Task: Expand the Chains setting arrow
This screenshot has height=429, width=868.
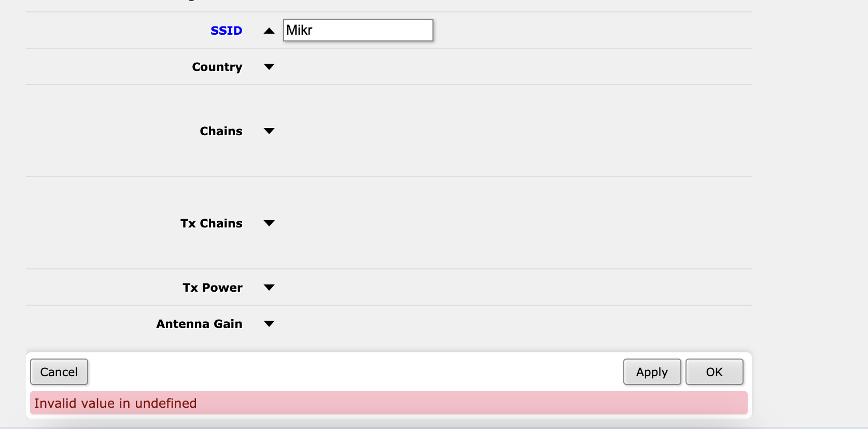Action: (x=269, y=131)
